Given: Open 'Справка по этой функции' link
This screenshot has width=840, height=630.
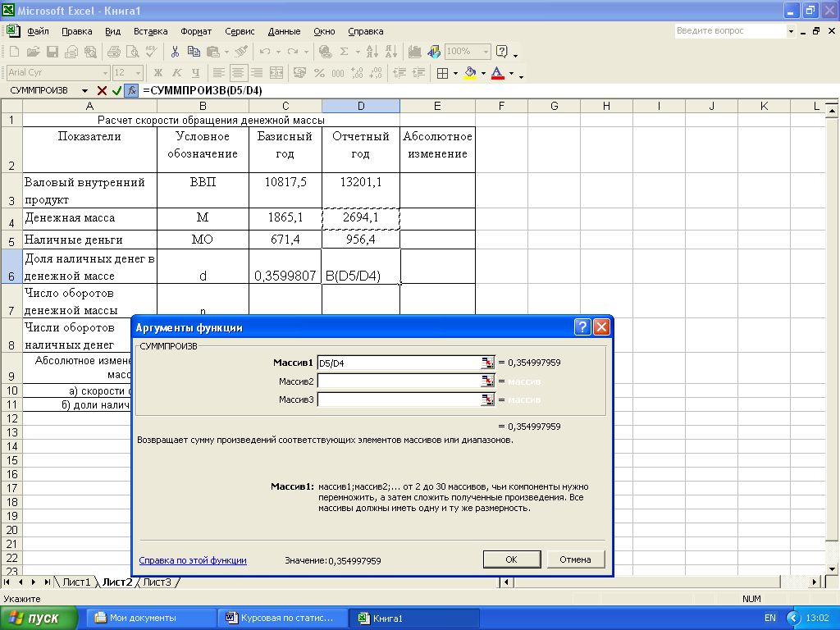Looking at the screenshot, I should tap(193, 560).
